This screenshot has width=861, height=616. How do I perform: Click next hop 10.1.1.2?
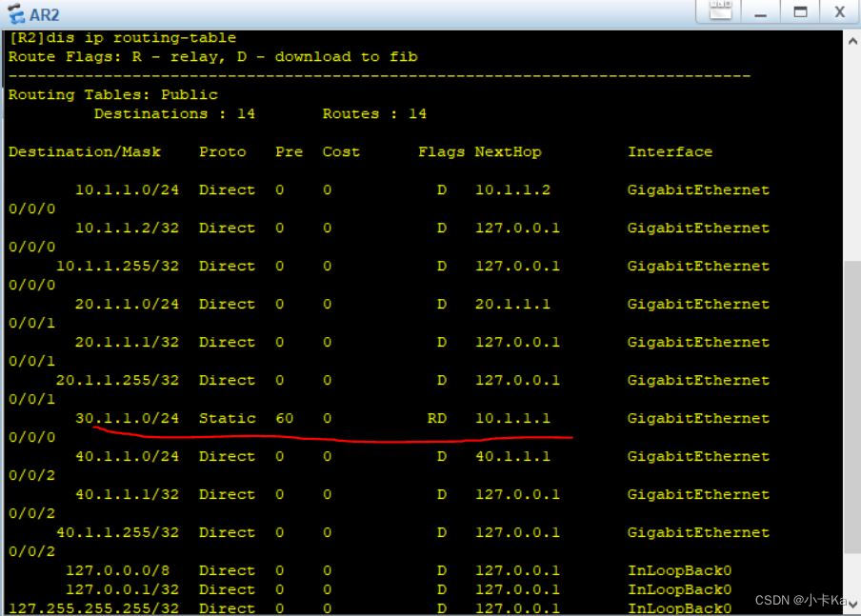tap(512, 190)
